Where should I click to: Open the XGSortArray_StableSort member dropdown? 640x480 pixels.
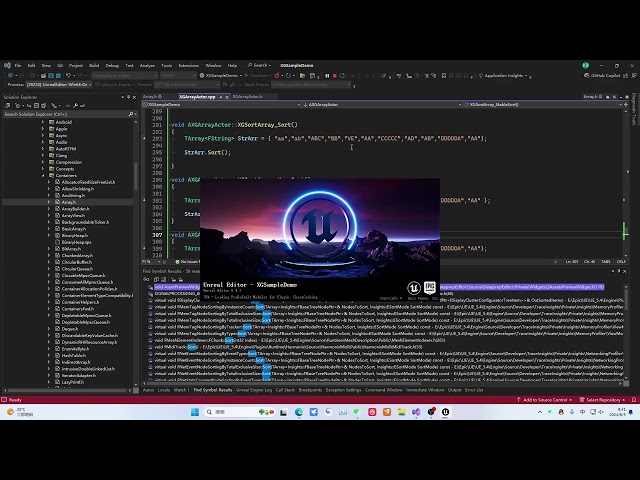coord(543,104)
